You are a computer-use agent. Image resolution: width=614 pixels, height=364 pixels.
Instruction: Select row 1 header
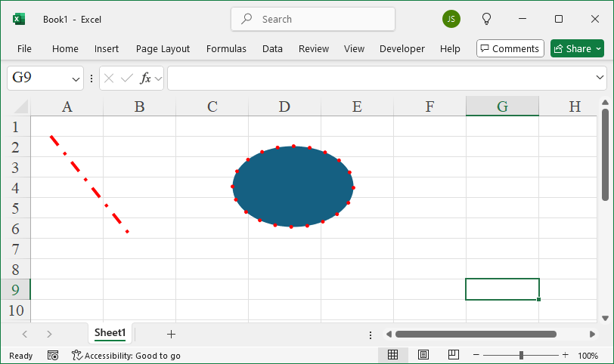tap(15, 127)
